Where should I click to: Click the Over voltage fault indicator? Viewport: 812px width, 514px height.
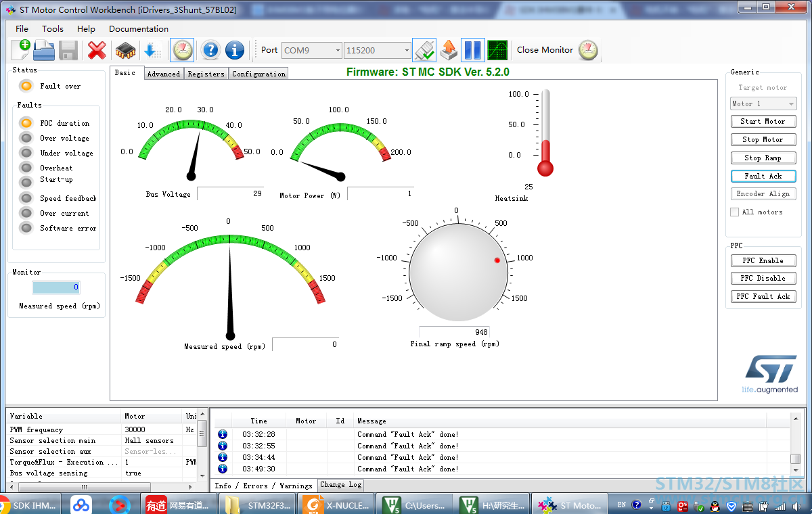point(26,138)
